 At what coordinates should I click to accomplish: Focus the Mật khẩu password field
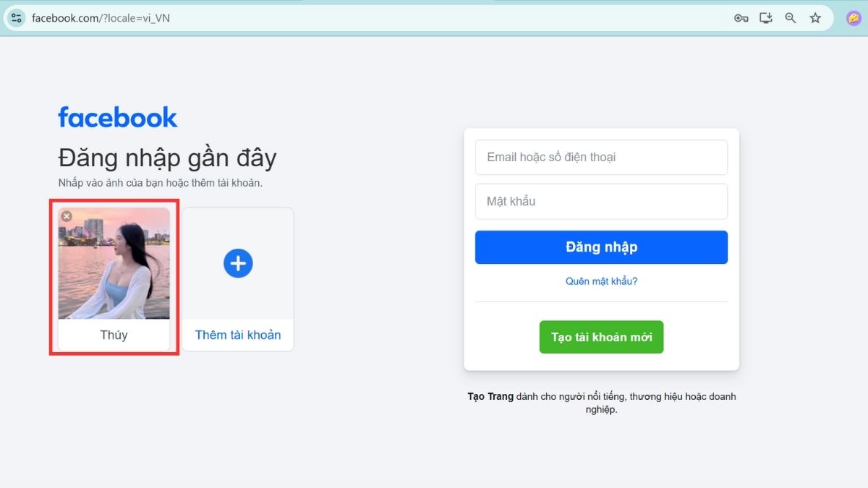coord(601,201)
